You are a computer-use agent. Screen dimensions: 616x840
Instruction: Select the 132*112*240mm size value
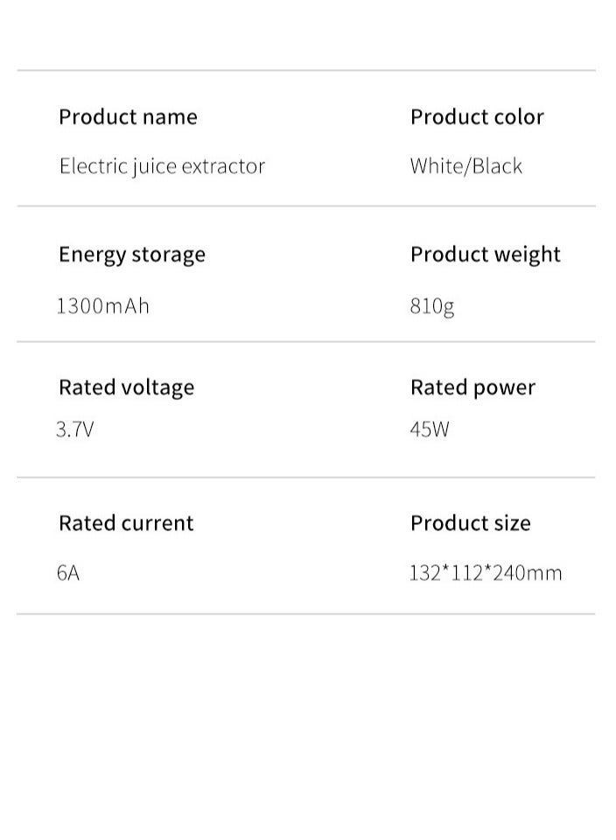[x=486, y=572]
